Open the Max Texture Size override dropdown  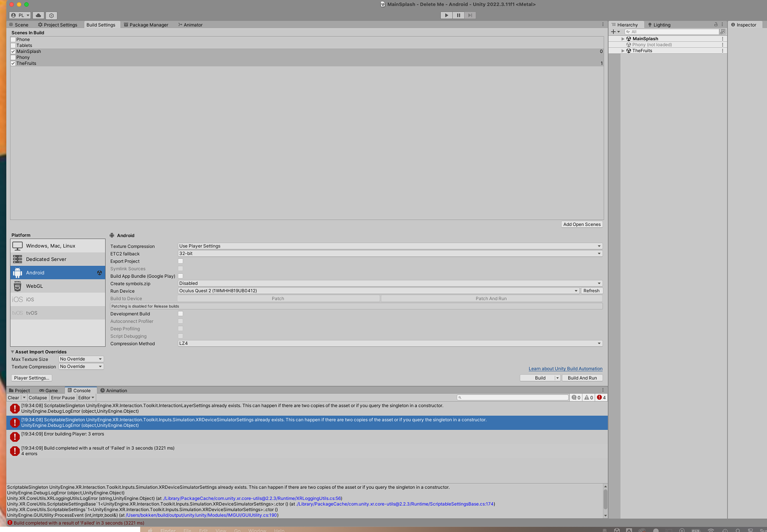tap(81, 359)
